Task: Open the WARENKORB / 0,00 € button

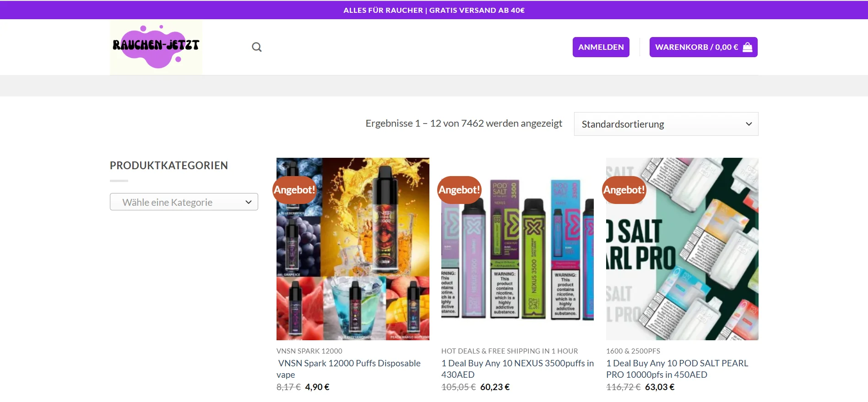Action: coord(703,47)
